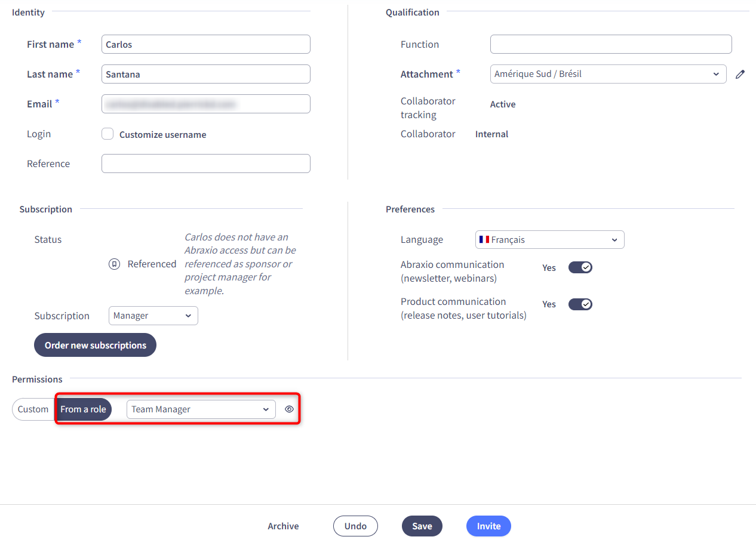Tick the Customize username checkbox
Screen dimensions: 756x546
(x=107, y=134)
